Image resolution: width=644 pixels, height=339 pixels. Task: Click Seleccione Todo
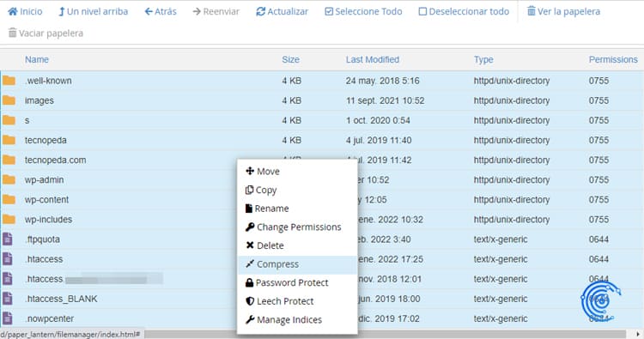coord(363,11)
